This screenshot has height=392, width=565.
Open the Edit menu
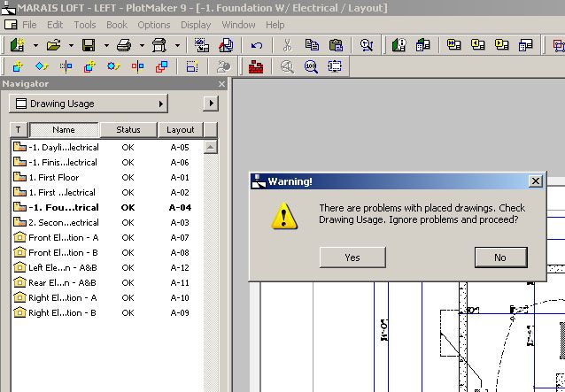pos(55,25)
